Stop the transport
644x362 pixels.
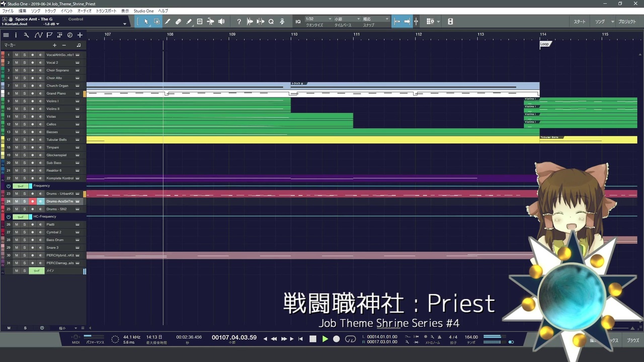point(313,339)
